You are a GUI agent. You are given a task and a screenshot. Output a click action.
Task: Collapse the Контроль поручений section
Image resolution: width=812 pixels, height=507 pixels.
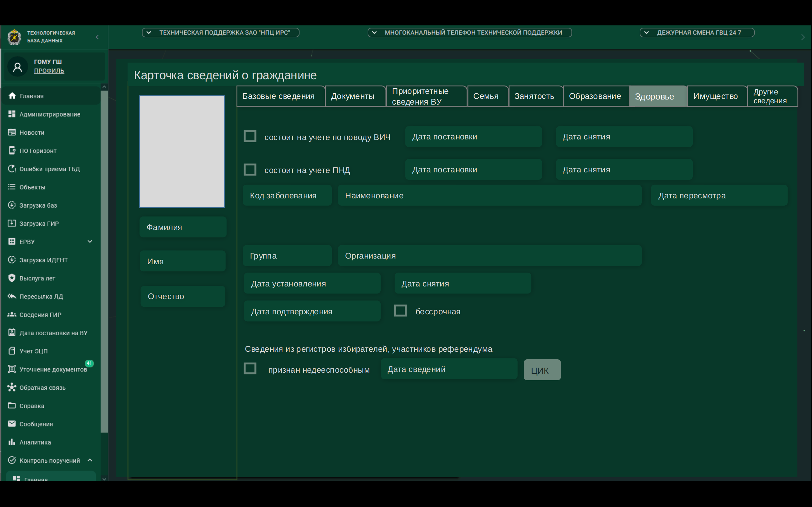[90, 460]
